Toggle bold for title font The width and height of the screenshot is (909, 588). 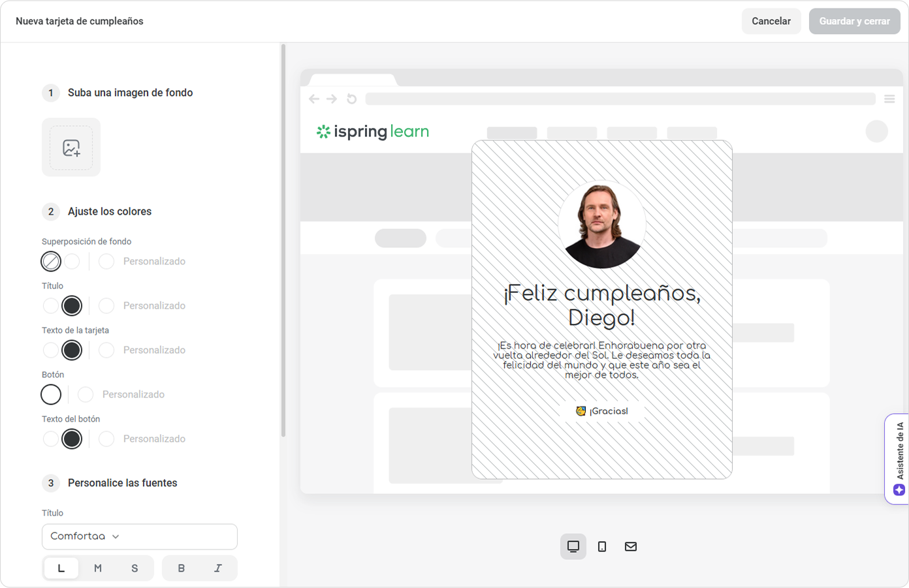(x=182, y=568)
